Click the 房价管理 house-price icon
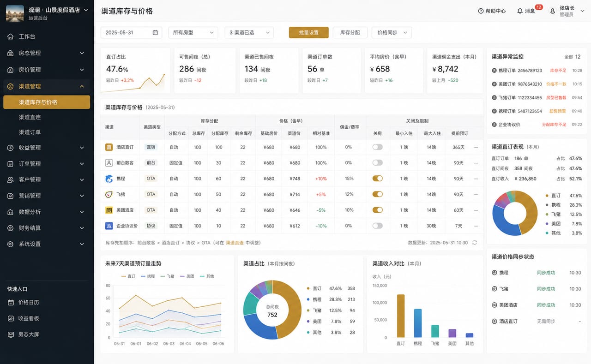591x364 pixels. pyautogui.click(x=10, y=70)
